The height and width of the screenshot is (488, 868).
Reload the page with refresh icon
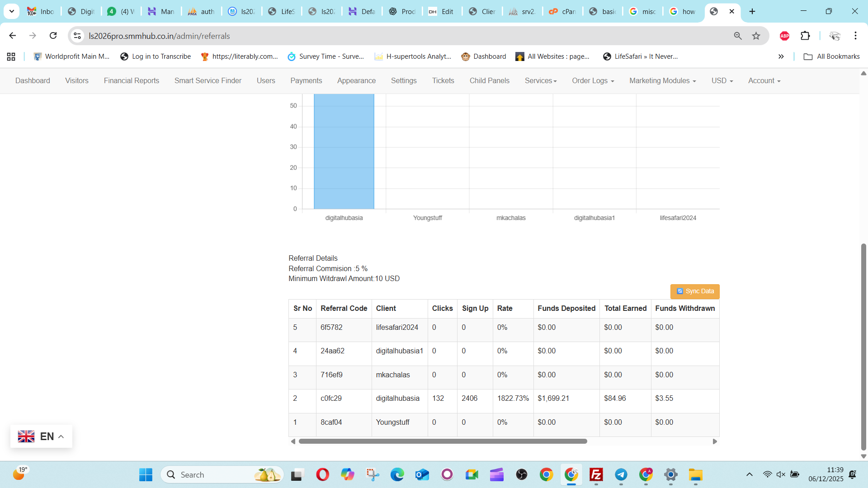[53, 36]
